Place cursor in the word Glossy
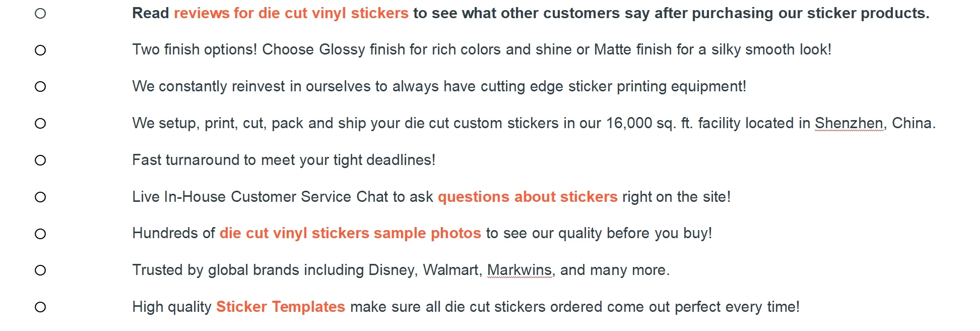Screen dimensions: 980x331 click(342, 50)
